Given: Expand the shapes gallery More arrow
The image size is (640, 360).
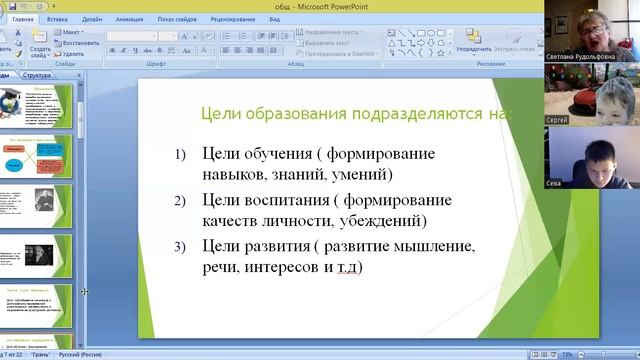Looking at the screenshot, I should pos(450,53).
